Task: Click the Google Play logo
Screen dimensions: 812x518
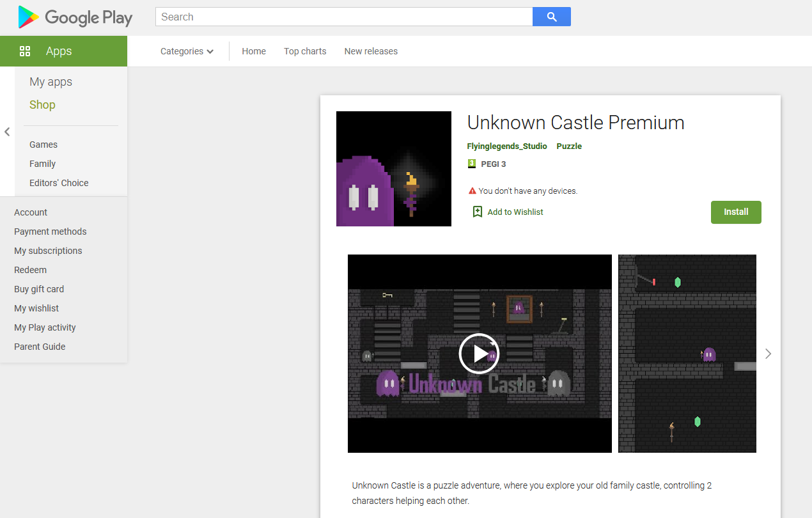Action: click(x=75, y=17)
